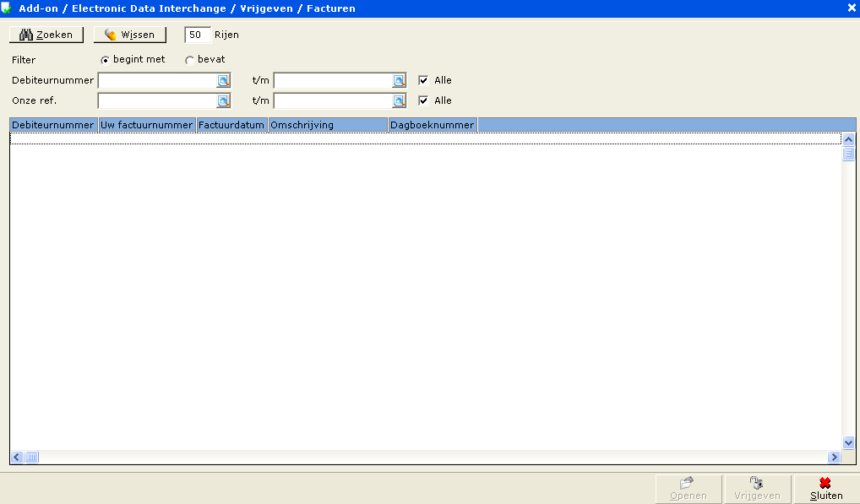Image resolution: width=860 pixels, height=504 pixels.
Task: Toggle Alle checkbox for Onze ref.
Action: point(424,101)
